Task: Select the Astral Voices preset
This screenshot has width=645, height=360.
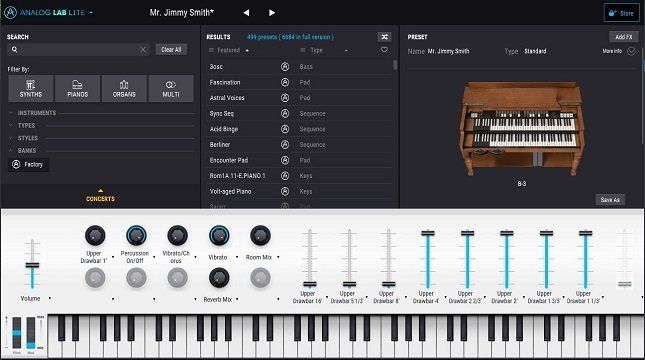Action: (x=299, y=98)
